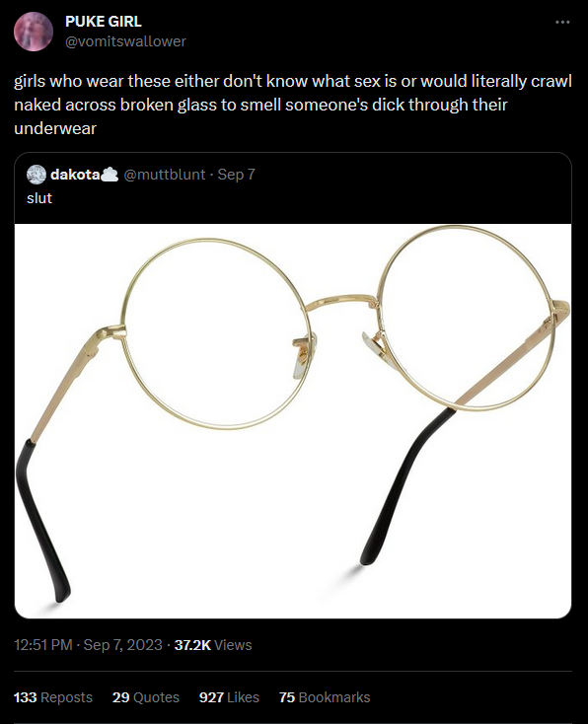
Task: Click the main tweet text body
Action: point(293,105)
